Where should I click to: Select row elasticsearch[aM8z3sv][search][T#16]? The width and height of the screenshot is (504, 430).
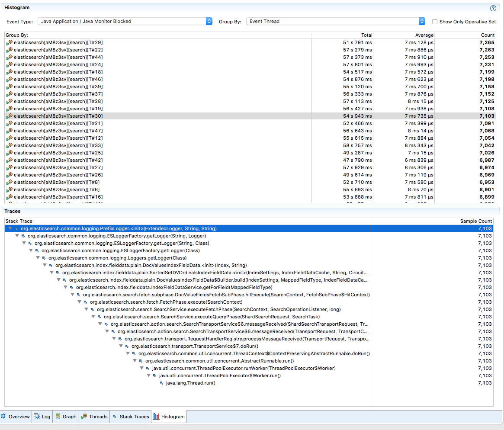[250, 197]
